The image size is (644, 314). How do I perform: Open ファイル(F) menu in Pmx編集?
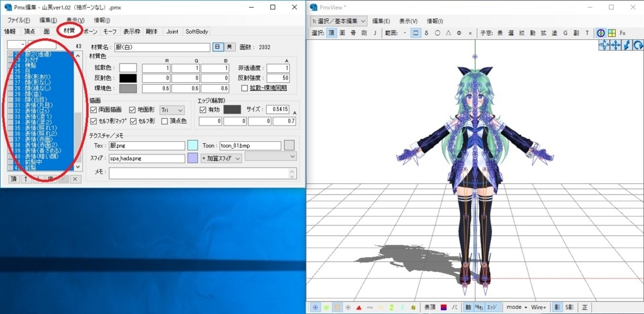pos(19,20)
